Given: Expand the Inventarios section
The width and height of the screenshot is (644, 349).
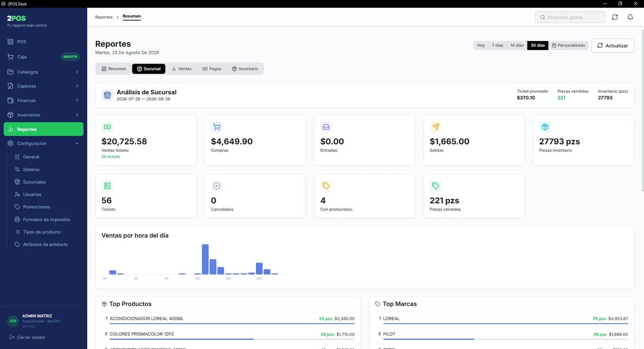Looking at the screenshot, I should tap(43, 115).
